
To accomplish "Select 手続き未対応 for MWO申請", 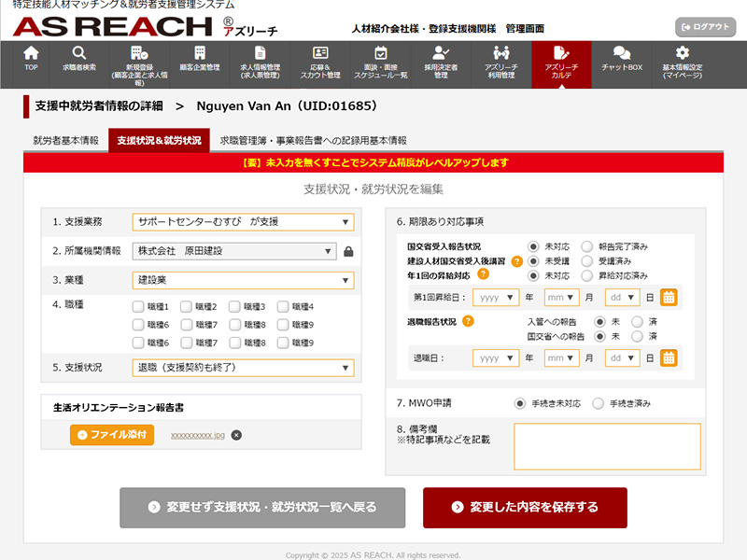I will coord(520,404).
